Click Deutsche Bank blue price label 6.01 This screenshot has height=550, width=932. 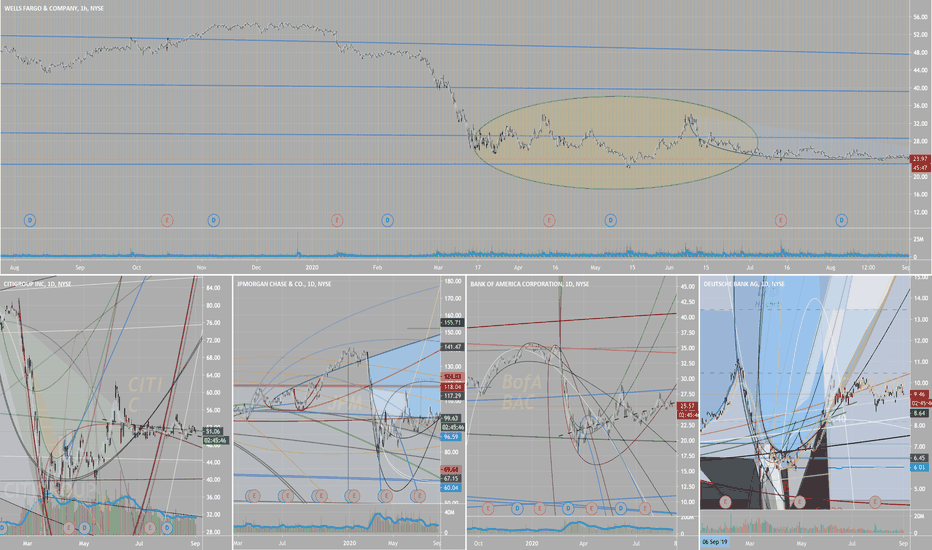click(920, 467)
